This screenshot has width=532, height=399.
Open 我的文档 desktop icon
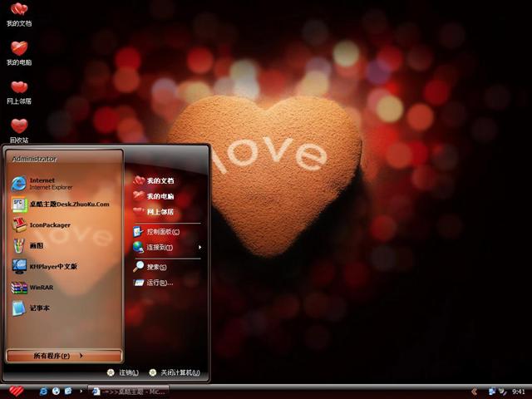click(x=19, y=15)
